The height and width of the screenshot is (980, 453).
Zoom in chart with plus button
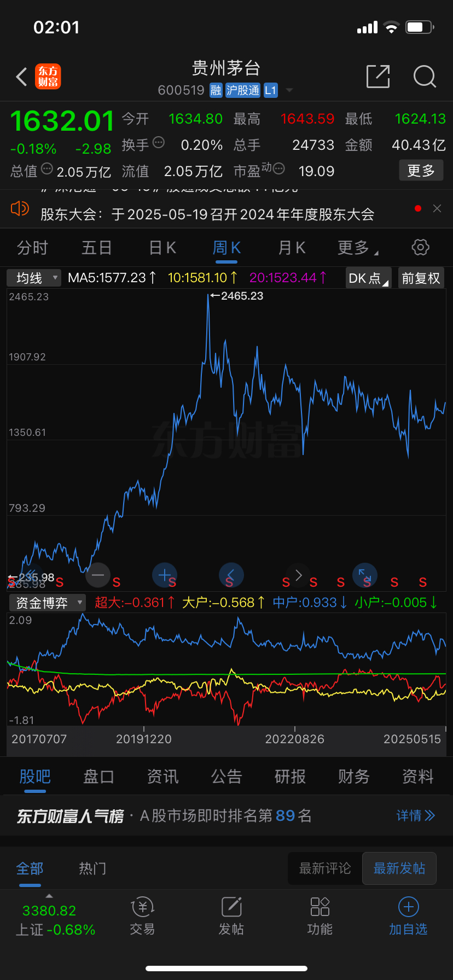(x=164, y=575)
